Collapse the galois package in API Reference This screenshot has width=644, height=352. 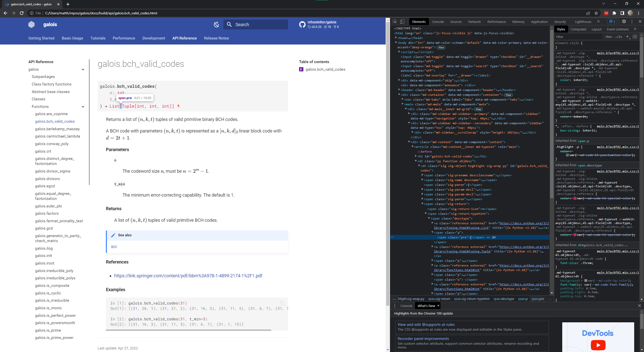click(83, 69)
